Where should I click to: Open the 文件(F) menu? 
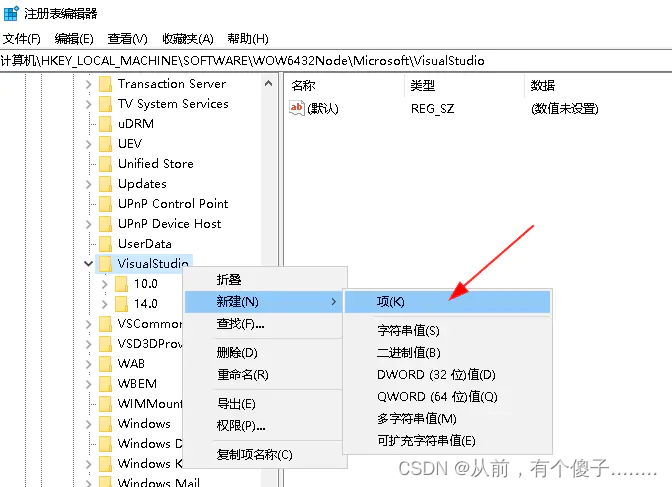click(21, 39)
